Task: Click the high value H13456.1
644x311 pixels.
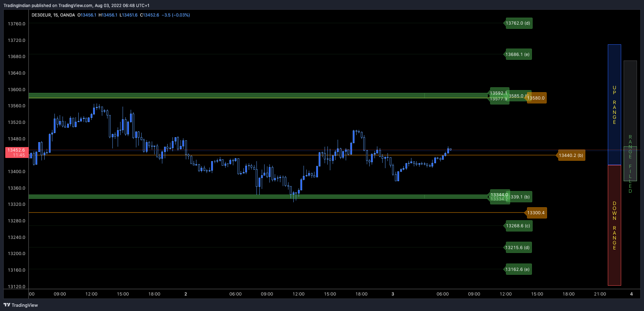Action: (x=108, y=15)
